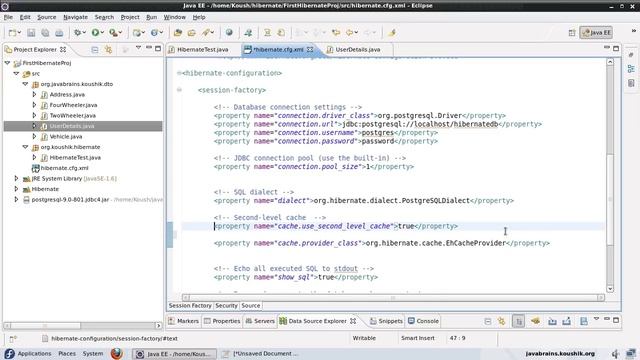Minimize the Project Explorer panel

(x=149, y=48)
